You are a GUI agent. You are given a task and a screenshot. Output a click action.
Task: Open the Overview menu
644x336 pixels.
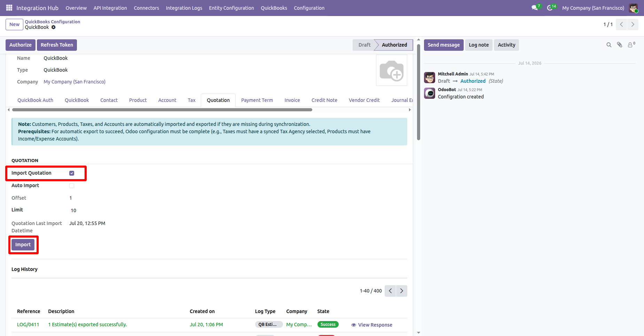click(76, 8)
